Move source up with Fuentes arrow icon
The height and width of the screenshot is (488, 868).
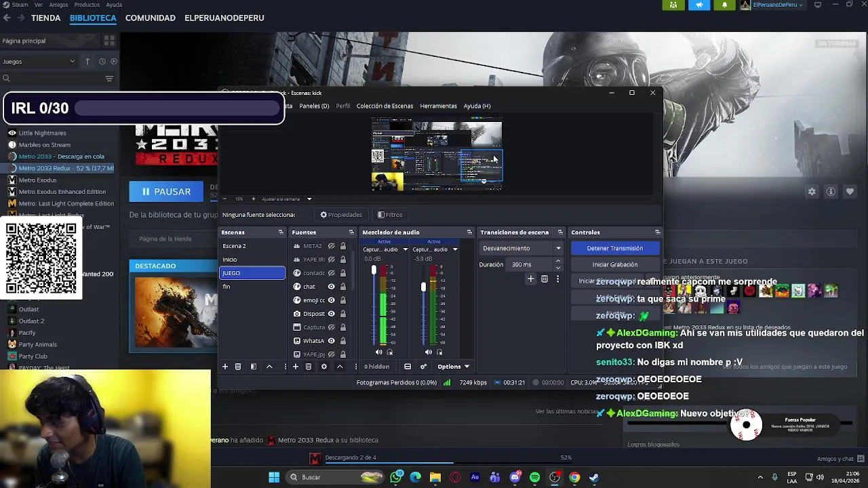coord(340,367)
